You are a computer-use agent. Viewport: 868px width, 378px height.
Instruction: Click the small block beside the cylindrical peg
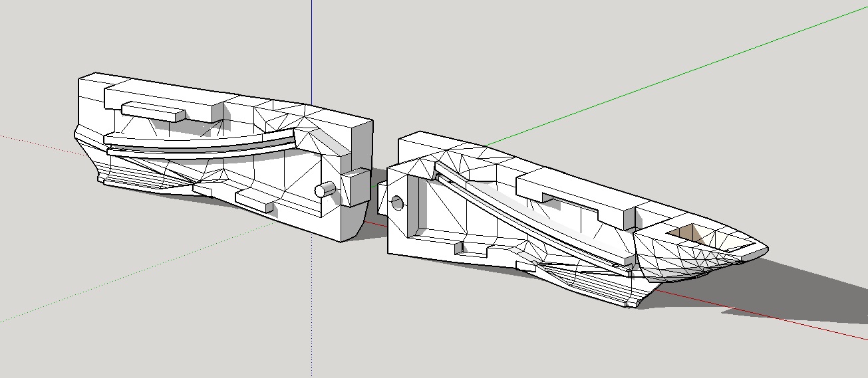[x=355, y=187]
